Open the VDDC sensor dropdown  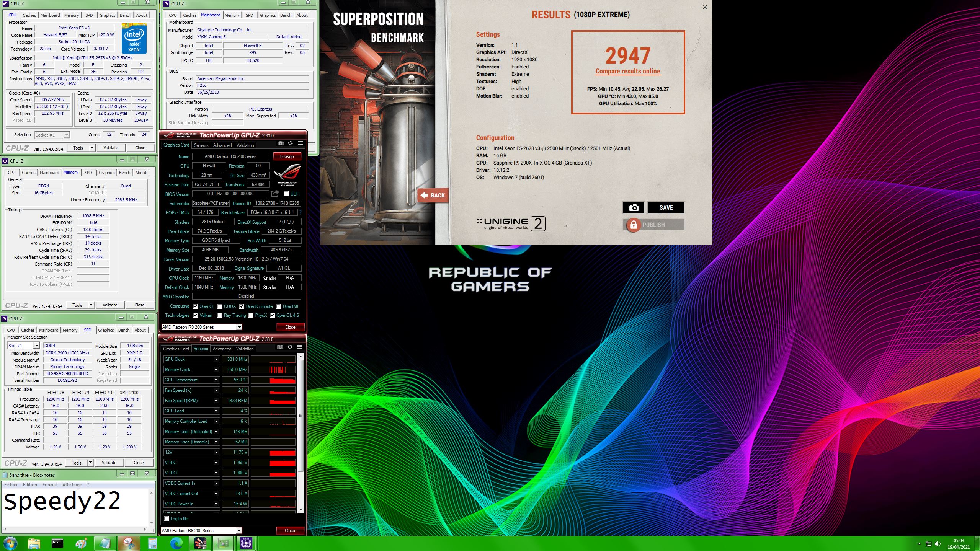(216, 463)
